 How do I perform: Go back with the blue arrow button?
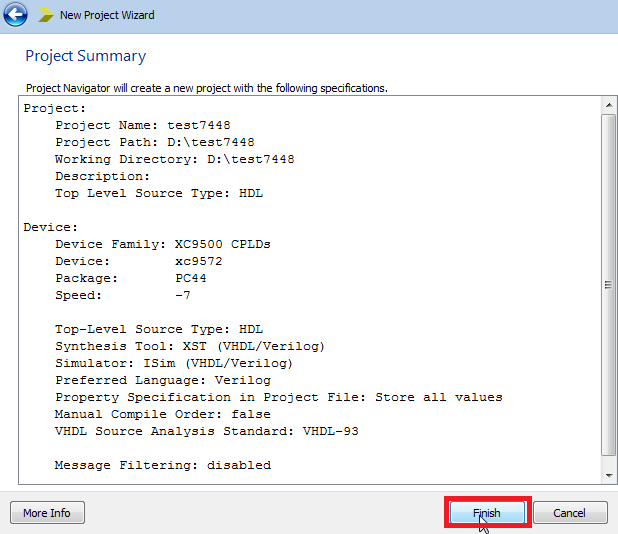[15, 15]
